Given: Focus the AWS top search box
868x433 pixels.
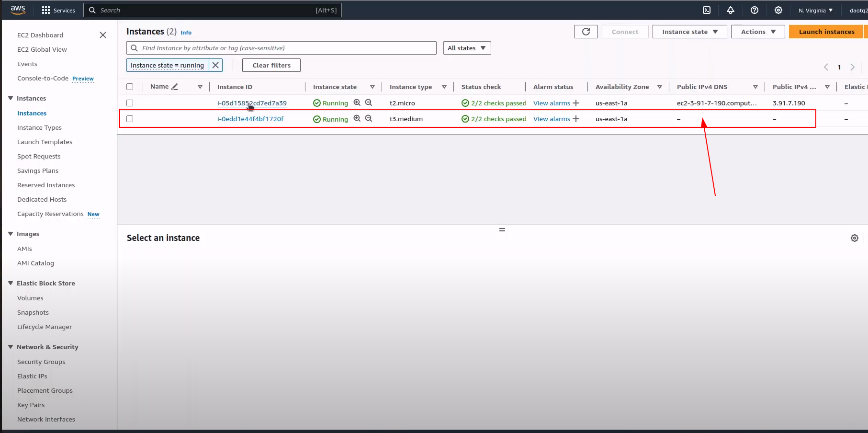Looking at the screenshot, I should (213, 10).
